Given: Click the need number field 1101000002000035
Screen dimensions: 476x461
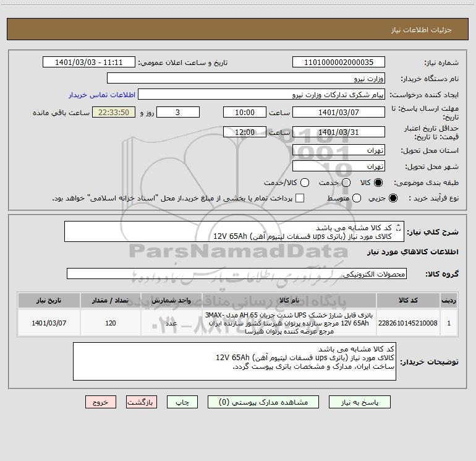Looking at the screenshot, I should (x=339, y=62).
